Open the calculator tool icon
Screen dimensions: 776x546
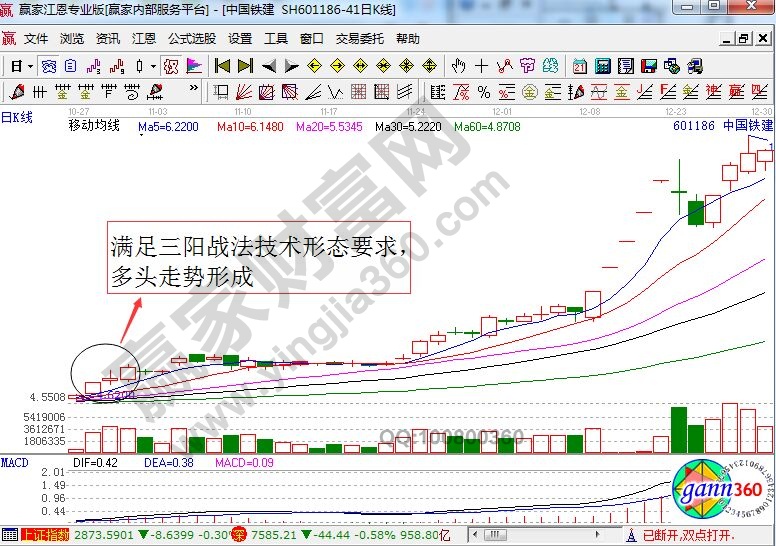point(603,66)
